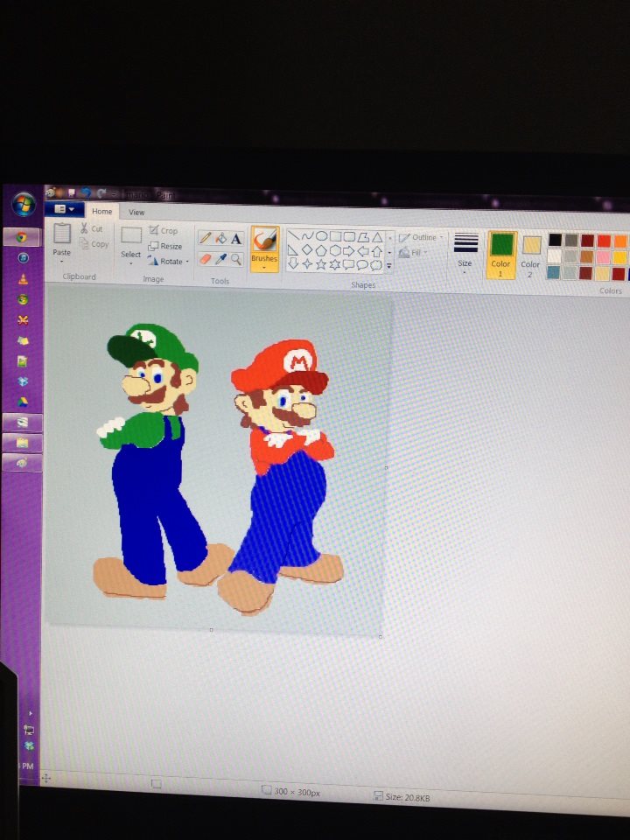Viewport: 630px width, 840px height.
Task: Choose the Oval callout shape
Action: (362, 264)
